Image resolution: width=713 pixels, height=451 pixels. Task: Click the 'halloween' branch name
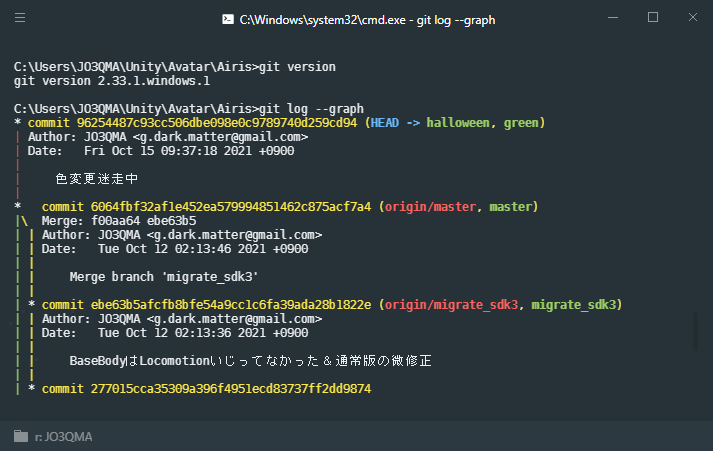(458, 123)
